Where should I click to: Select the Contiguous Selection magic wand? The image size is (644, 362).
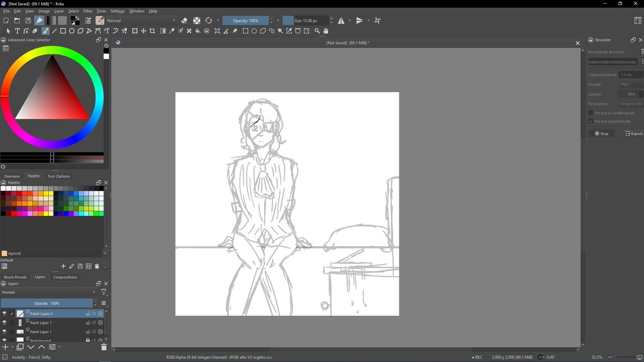(280, 31)
